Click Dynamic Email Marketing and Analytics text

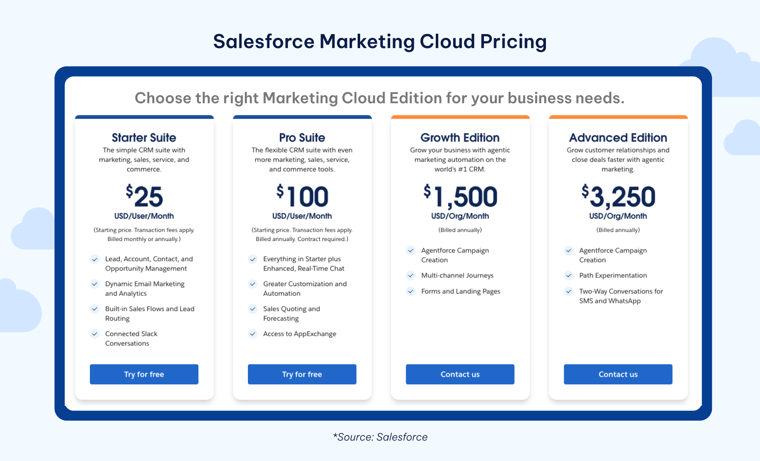coord(145,288)
